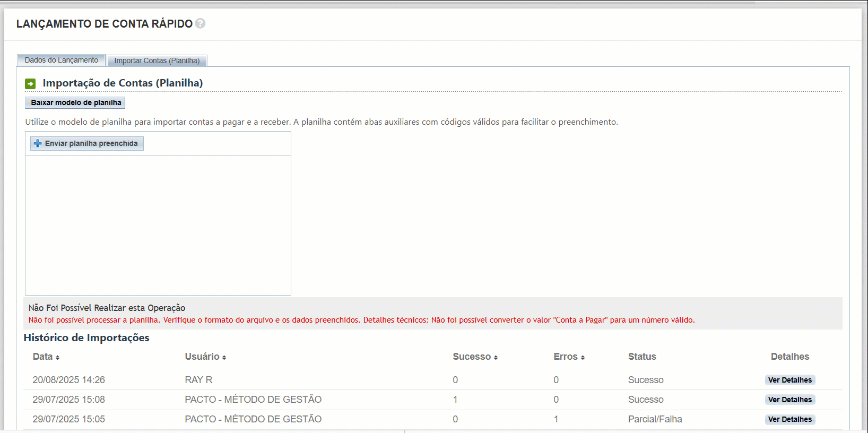
Task: Click the blue plus icon for Enviar planilha
Action: pos(38,143)
